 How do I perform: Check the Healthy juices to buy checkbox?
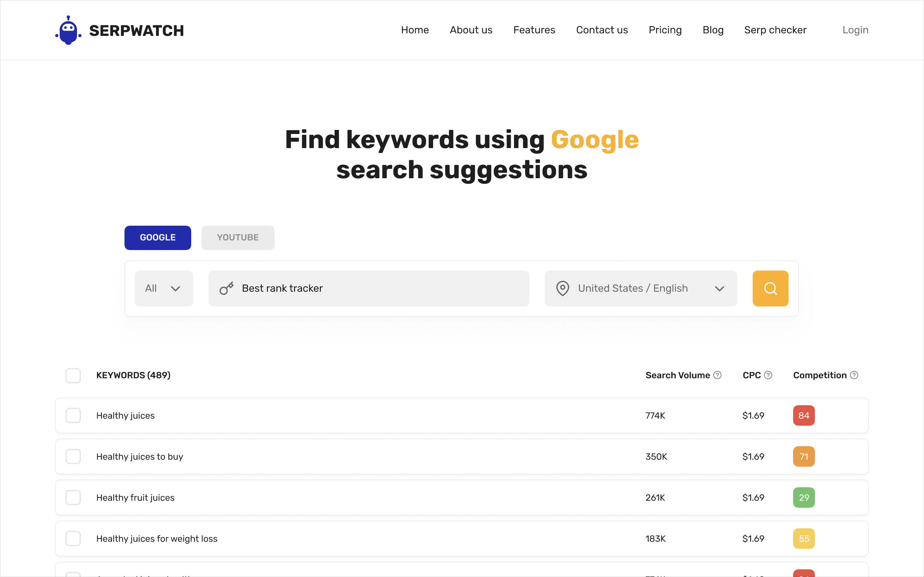click(73, 457)
